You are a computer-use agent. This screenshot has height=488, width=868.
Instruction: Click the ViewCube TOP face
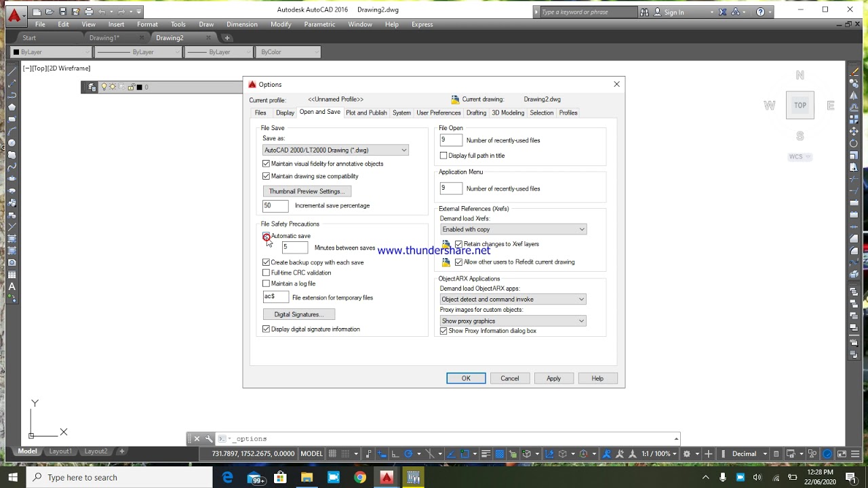(x=800, y=105)
